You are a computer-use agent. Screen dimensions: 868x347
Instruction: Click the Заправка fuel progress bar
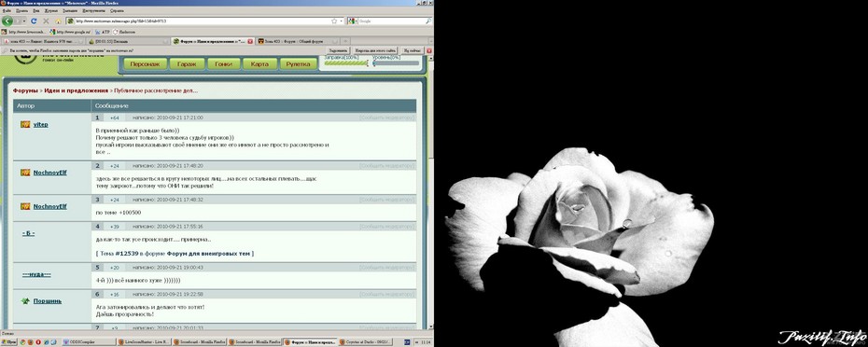(x=346, y=63)
